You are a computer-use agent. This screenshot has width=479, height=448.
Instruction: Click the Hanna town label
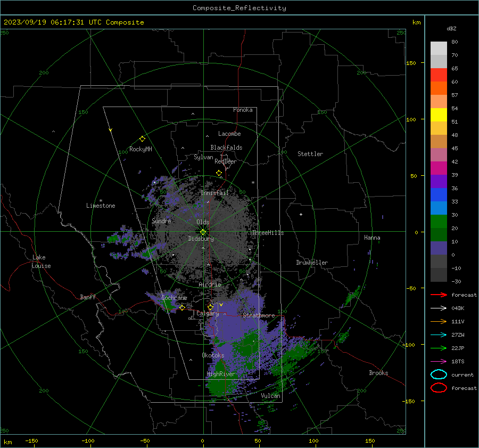372,238
